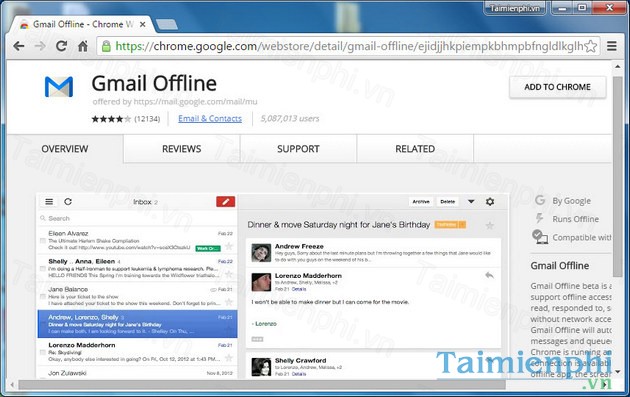Screen dimensions: 630x397
Task: Click the settings gear in the preview
Action: click(490, 202)
